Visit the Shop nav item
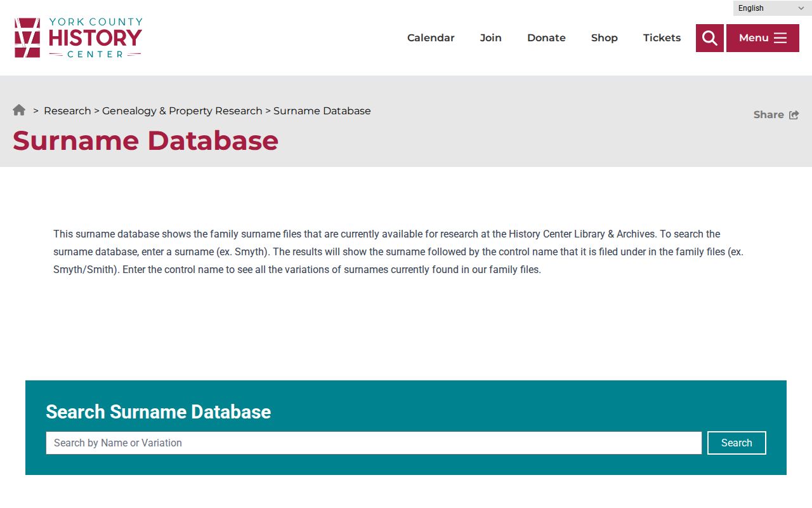Image resolution: width=812 pixels, height=508 pixels. tap(605, 38)
